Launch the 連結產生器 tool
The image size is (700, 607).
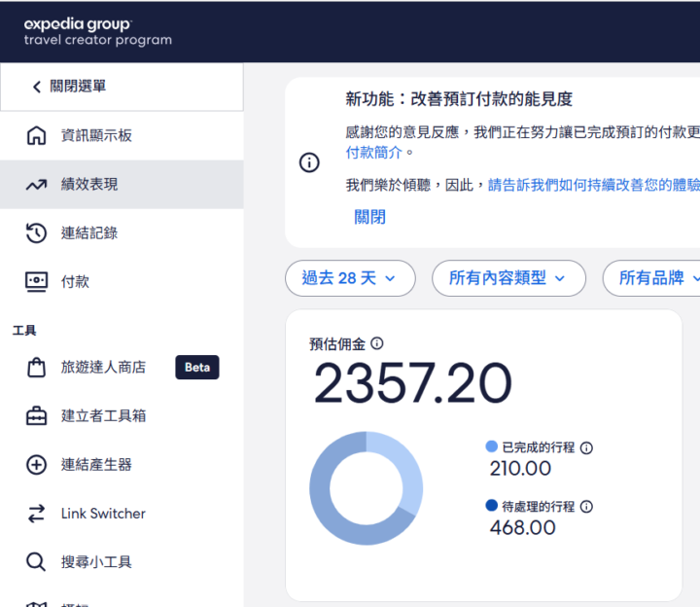pyautogui.click(x=122, y=465)
